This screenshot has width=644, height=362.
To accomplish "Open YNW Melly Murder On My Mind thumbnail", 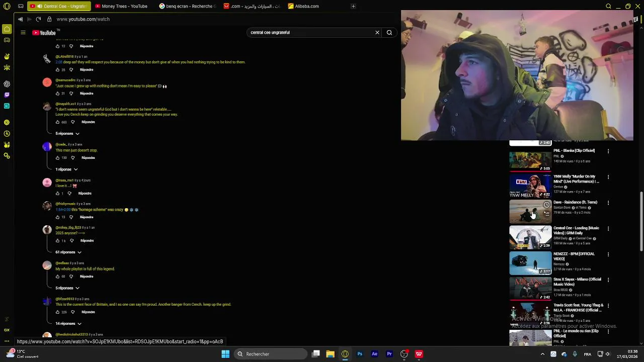I will 530,186.
